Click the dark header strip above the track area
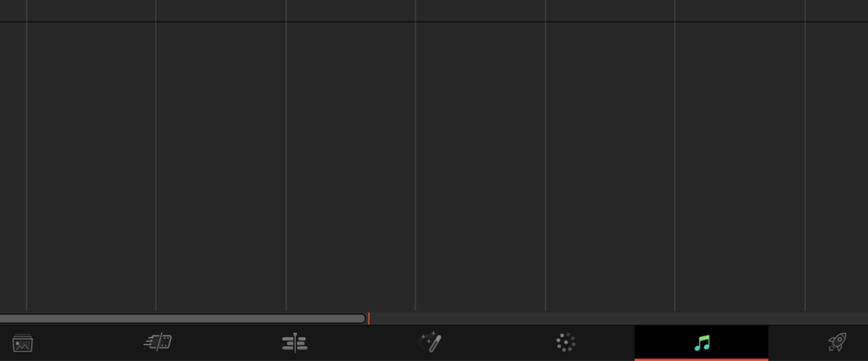The height and width of the screenshot is (361, 868). (x=434, y=10)
